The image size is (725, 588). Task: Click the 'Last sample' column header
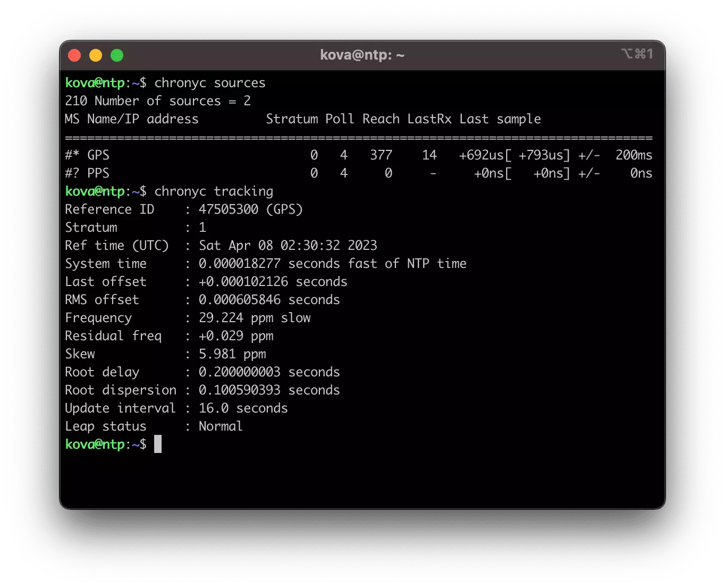[x=500, y=119]
